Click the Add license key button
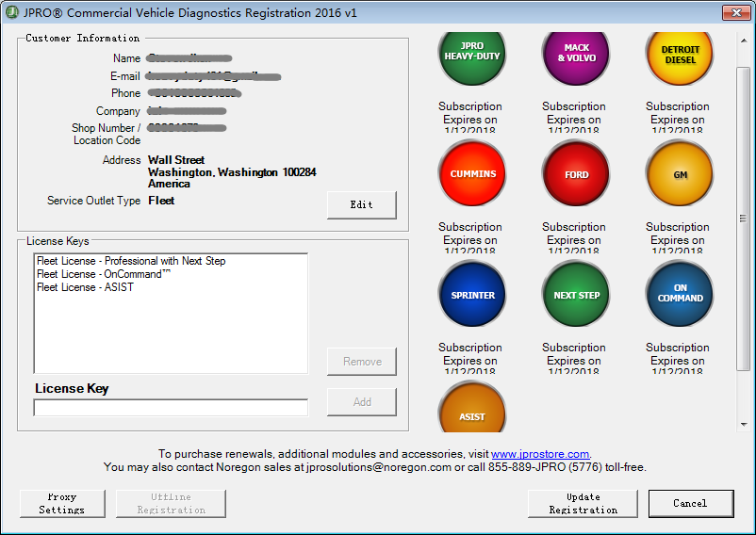The width and height of the screenshot is (756, 535). (x=362, y=401)
